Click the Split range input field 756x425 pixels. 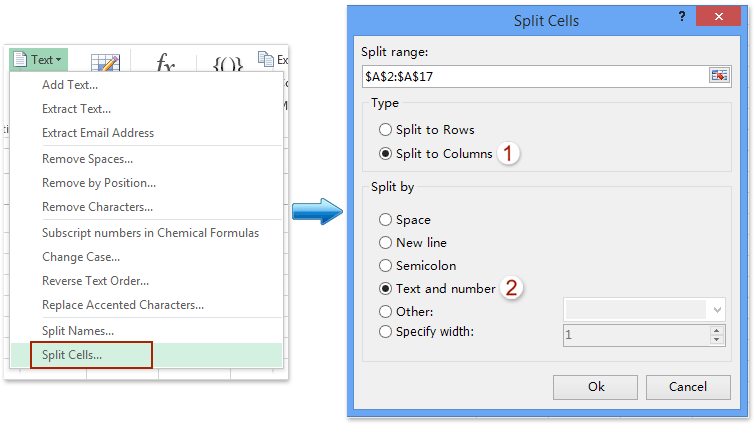tap(533, 75)
